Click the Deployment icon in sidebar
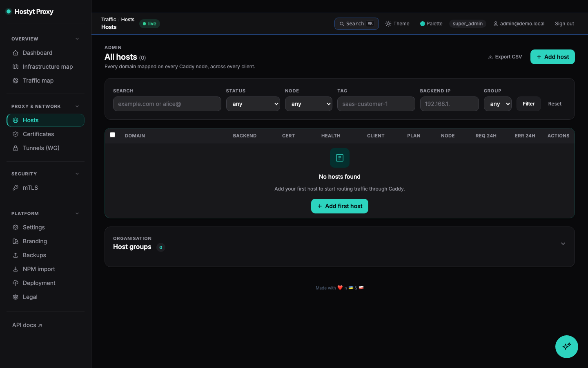This screenshot has width=588, height=368. (16, 283)
